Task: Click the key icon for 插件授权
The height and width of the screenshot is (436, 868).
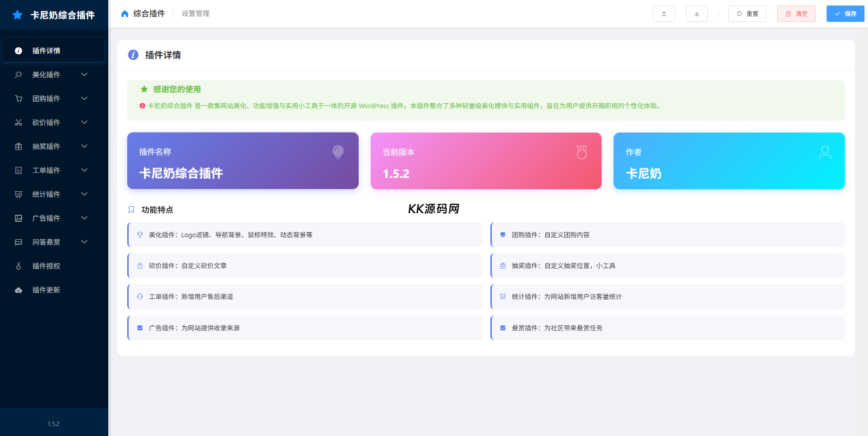Action: pyautogui.click(x=18, y=266)
